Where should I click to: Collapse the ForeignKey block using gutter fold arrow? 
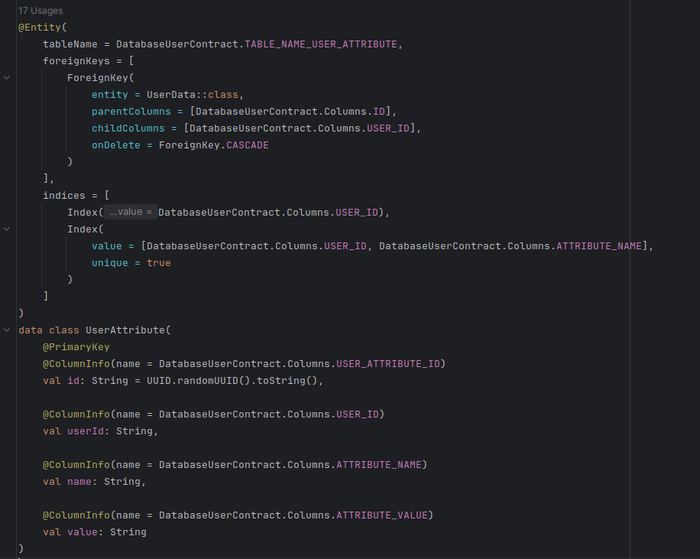pyautogui.click(x=7, y=77)
